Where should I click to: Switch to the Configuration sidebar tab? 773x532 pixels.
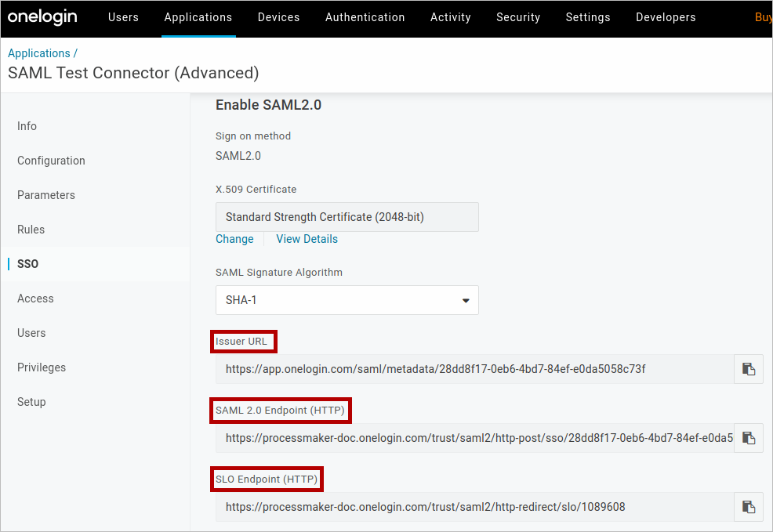tap(51, 161)
